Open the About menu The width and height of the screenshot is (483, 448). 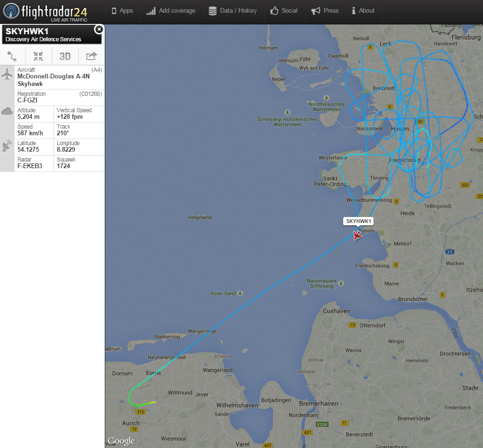[x=363, y=11]
